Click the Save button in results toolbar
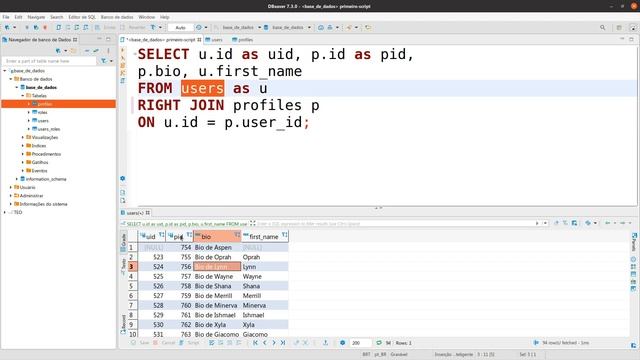This screenshot has height=360, width=640. (x=140, y=343)
